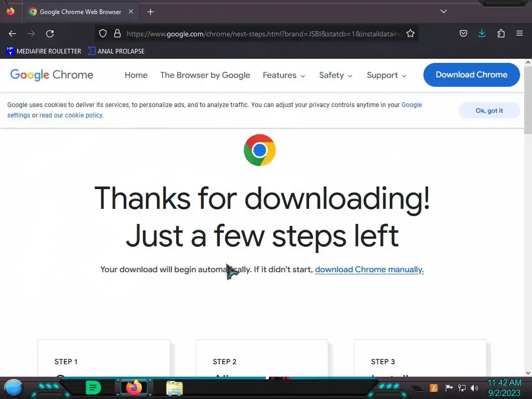The width and height of the screenshot is (532, 399).
Task: Open the Save to Pocket icon
Action: [463, 33]
